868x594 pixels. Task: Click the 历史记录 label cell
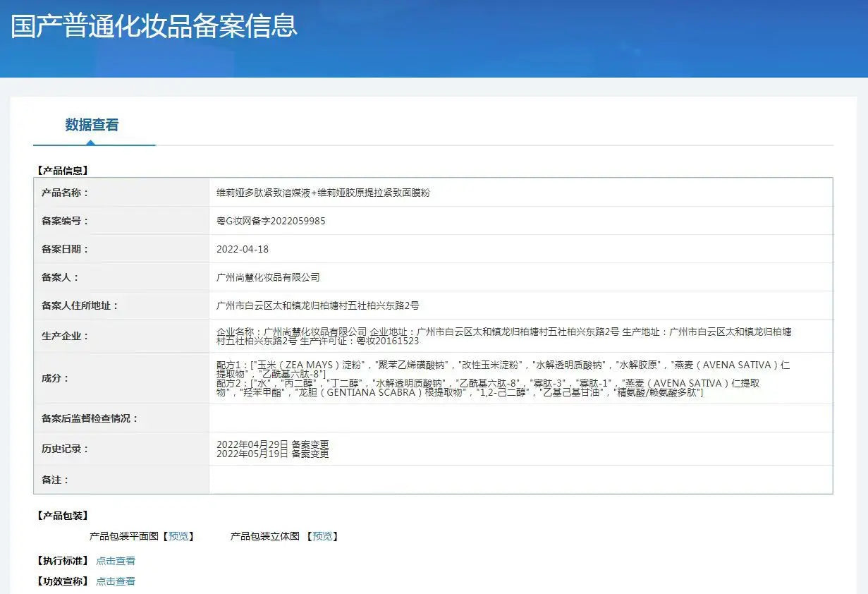point(121,449)
